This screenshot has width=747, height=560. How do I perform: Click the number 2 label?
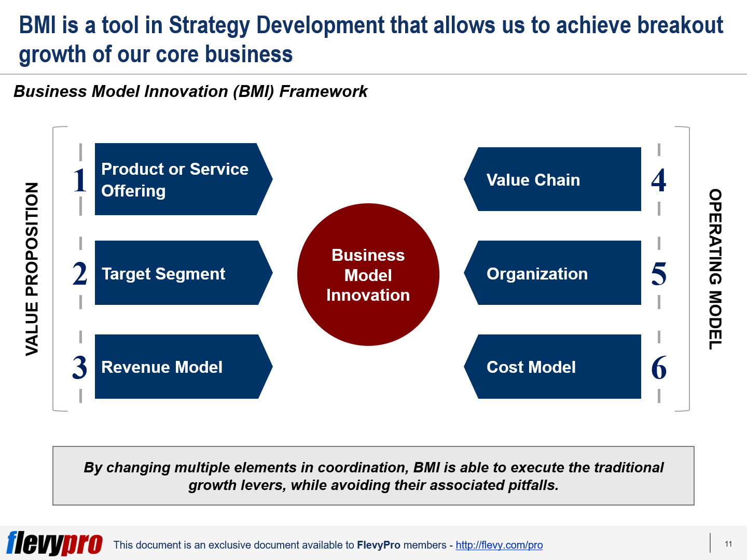[x=80, y=274]
